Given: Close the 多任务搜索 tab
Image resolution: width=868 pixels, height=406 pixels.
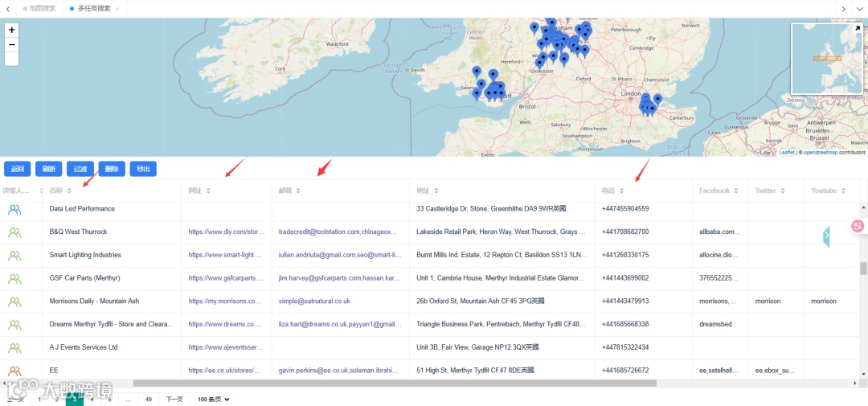Looking at the screenshot, I should (x=117, y=9).
